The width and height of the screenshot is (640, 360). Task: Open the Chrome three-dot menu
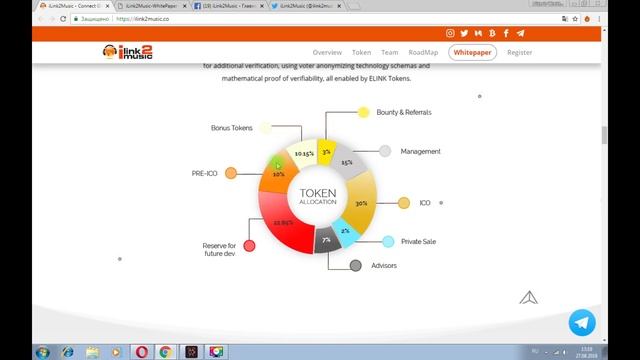coord(599,19)
